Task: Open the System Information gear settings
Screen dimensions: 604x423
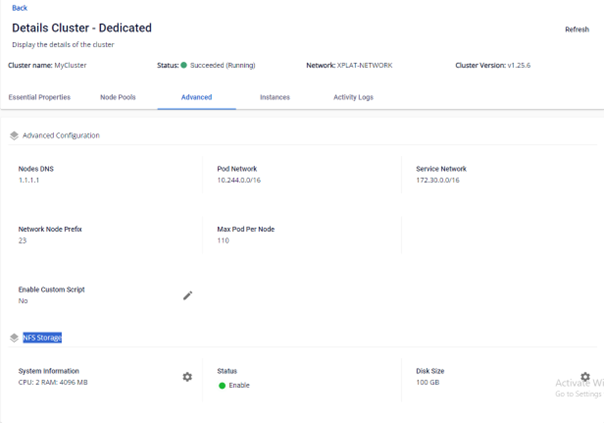Action: point(187,377)
